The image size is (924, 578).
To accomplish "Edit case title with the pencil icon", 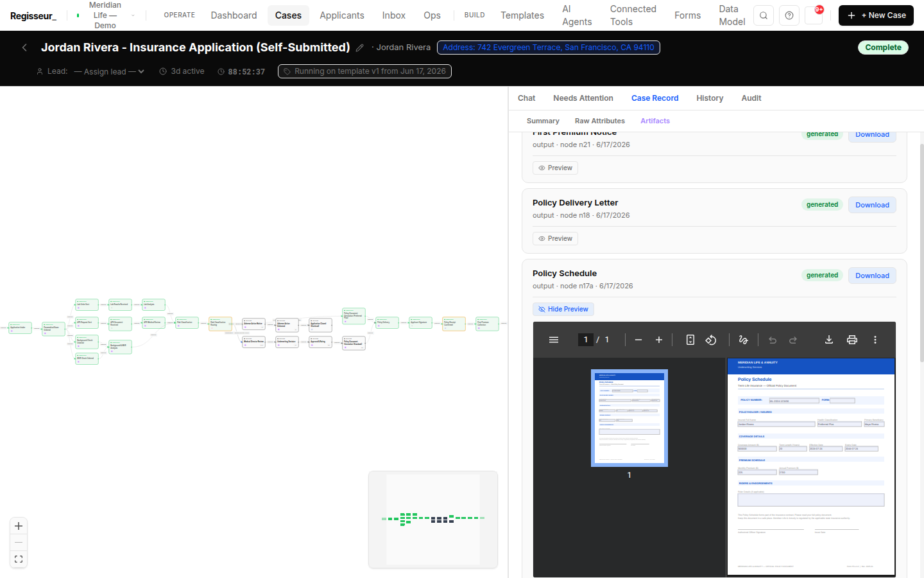I will (360, 48).
